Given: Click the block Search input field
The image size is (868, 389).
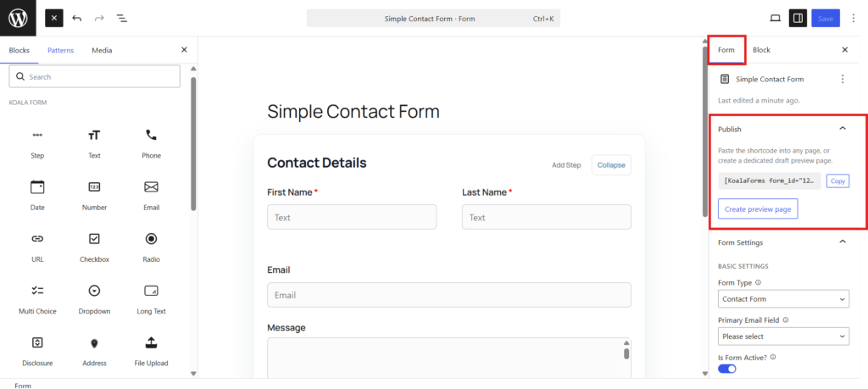Looking at the screenshot, I should [x=95, y=76].
